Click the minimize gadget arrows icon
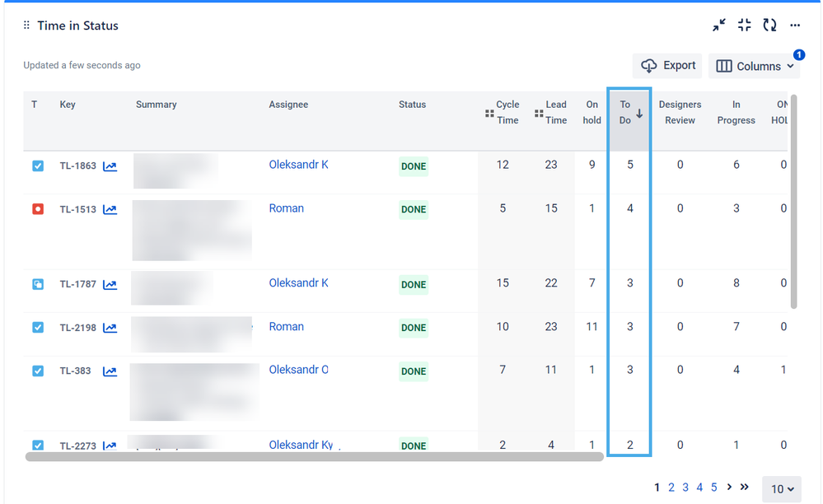Image resolution: width=823 pixels, height=504 pixels. point(719,26)
